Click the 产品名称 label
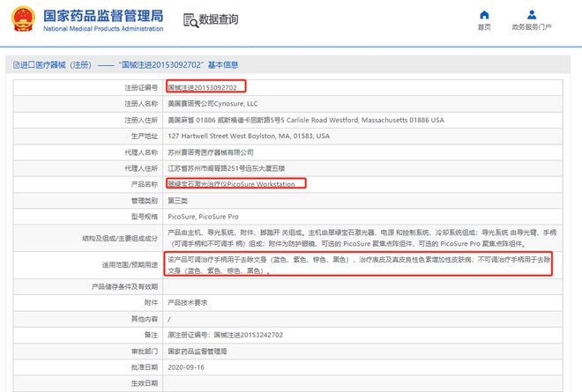 pyautogui.click(x=145, y=184)
